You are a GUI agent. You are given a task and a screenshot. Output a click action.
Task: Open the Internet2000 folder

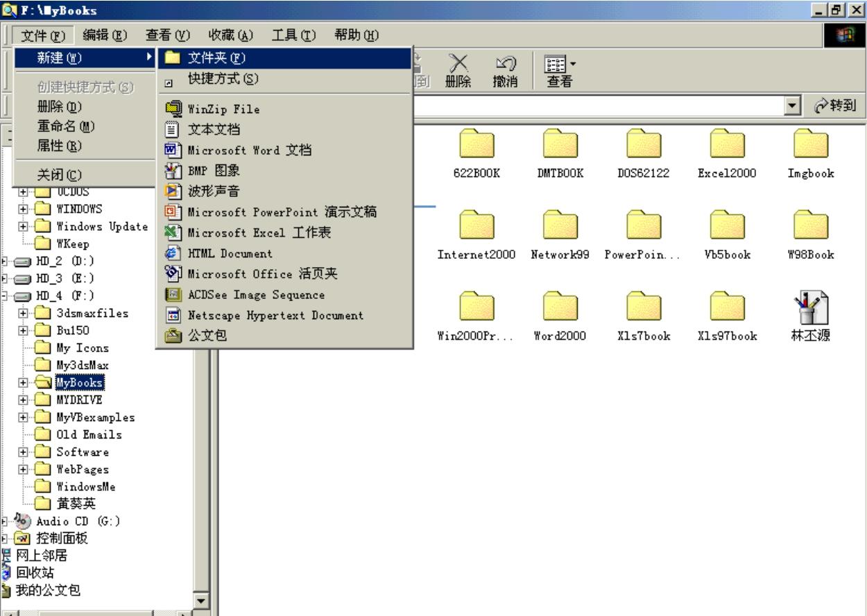(476, 234)
